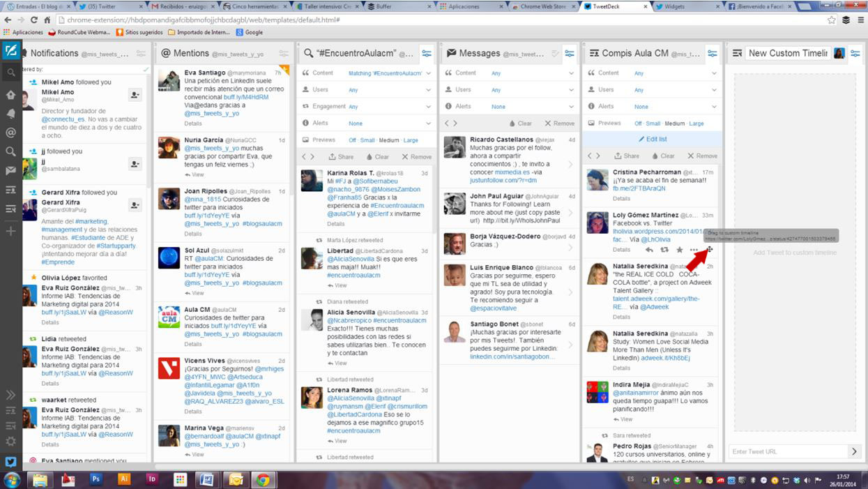Toggle the Notifications column settings icon

(141, 54)
